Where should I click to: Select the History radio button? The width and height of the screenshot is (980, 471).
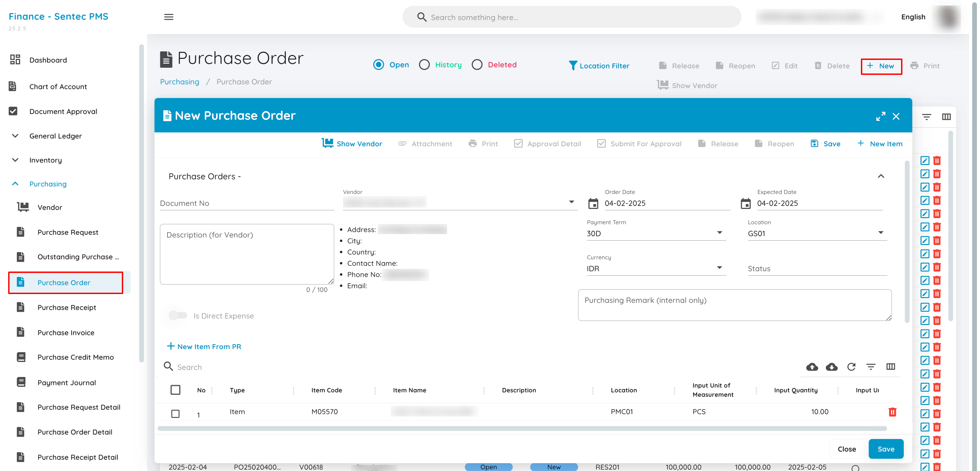point(424,65)
